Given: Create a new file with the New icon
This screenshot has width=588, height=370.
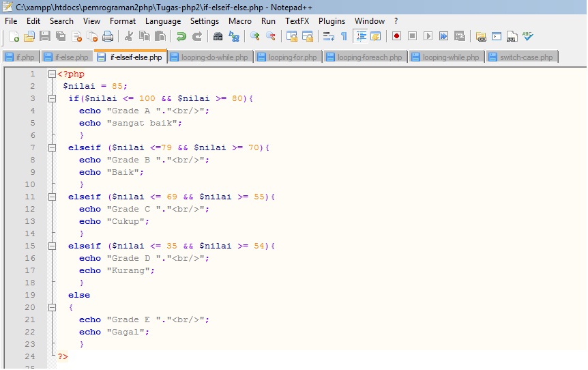Looking at the screenshot, I should tap(14, 36).
